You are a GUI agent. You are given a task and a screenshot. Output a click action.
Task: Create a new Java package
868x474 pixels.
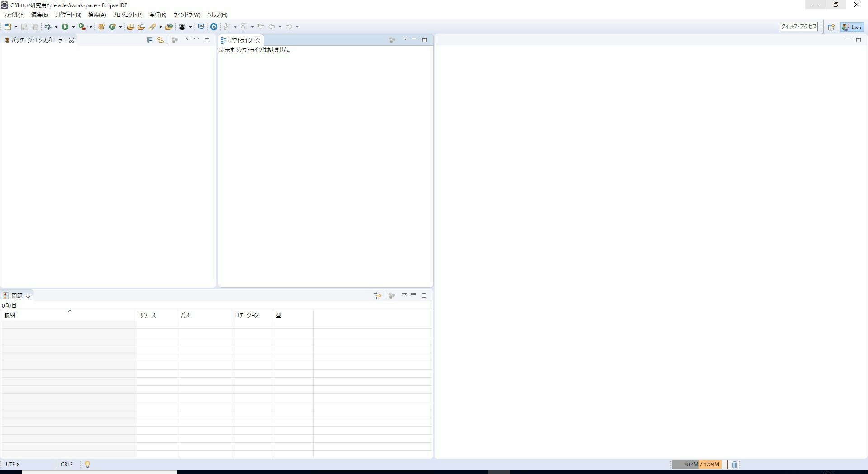pyautogui.click(x=101, y=27)
